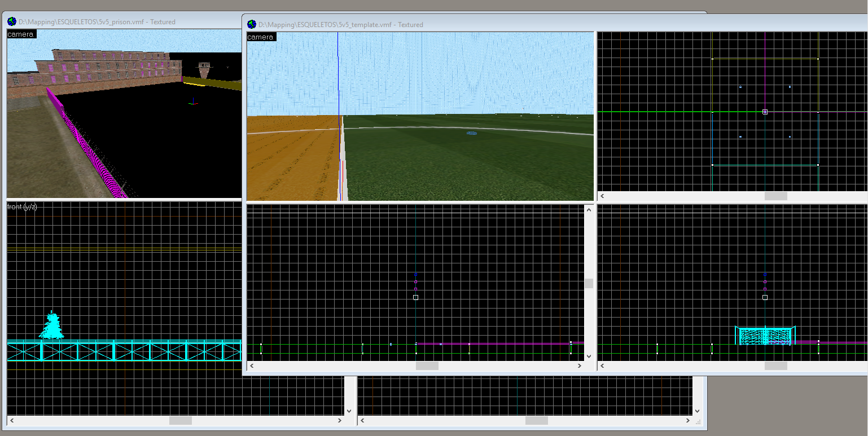Click horizontal scroll thumb of template bottom-left view

click(x=427, y=365)
